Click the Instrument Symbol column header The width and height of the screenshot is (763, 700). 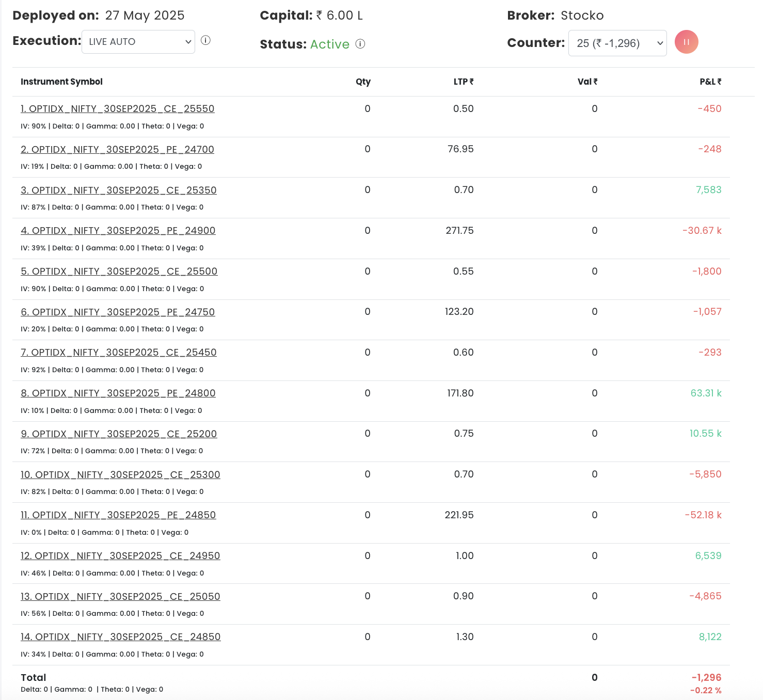(x=61, y=82)
